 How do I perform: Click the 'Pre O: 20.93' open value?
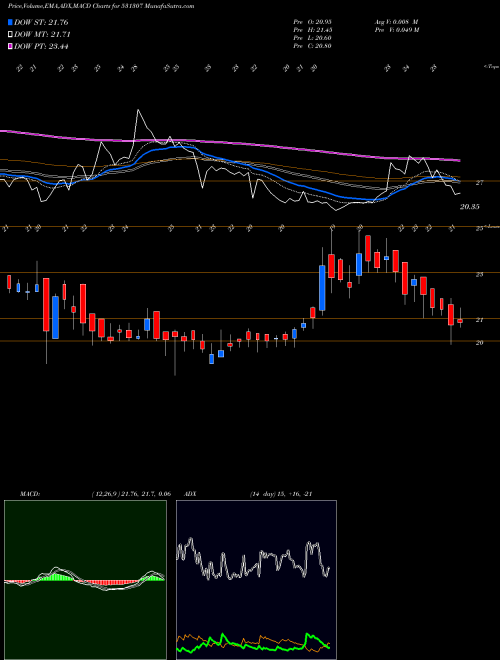pyautogui.click(x=312, y=22)
